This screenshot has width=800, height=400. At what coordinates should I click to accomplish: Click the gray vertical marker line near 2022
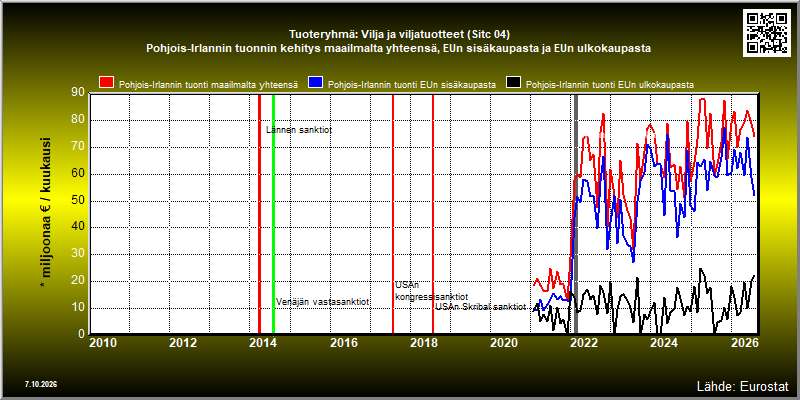point(576,214)
